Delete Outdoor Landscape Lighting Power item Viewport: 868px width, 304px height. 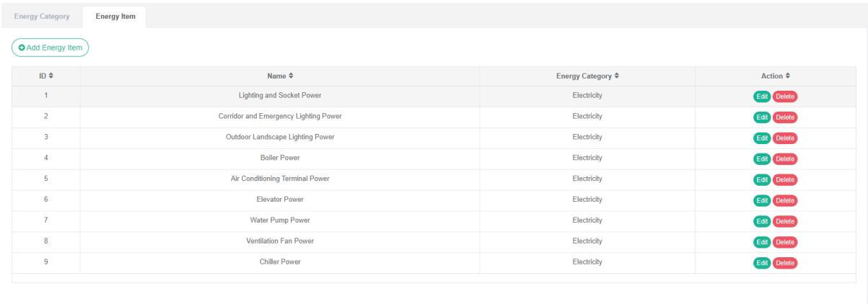pyautogui.click(x=785, y=139)
